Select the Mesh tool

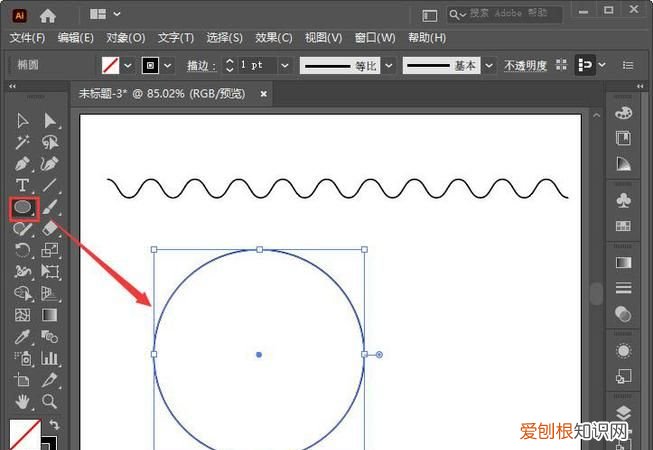point(22,315)
